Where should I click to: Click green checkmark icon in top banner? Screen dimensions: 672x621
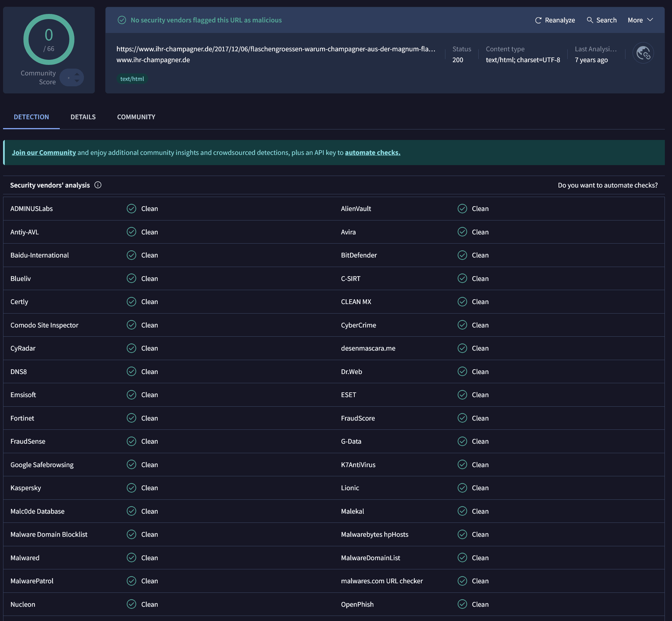point(122,20)
